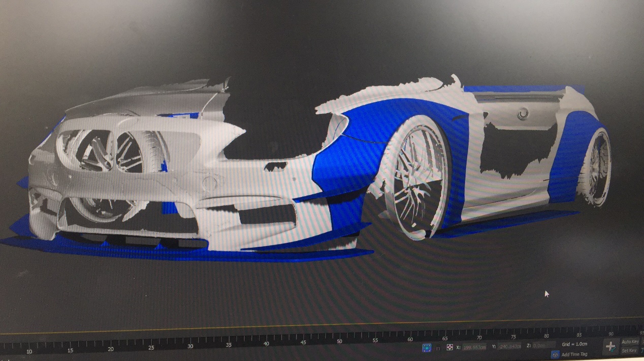Click the large Set Keys plus button

(610, 347)
